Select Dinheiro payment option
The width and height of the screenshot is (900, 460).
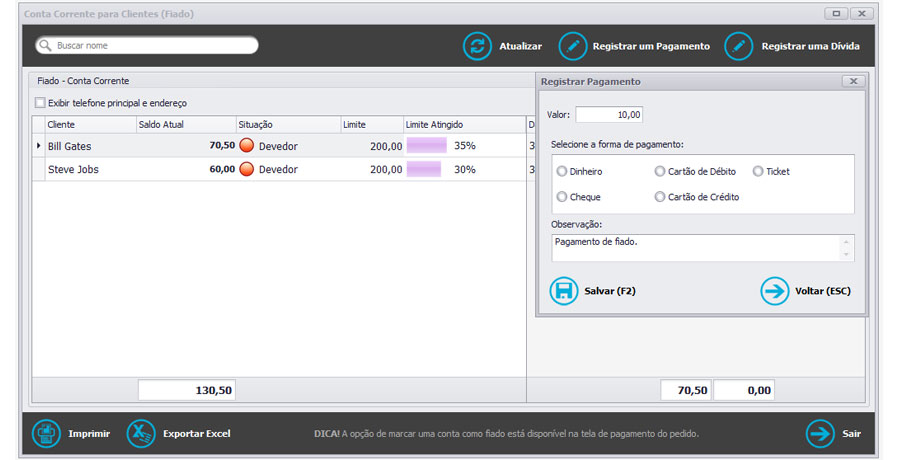(562, 172)
